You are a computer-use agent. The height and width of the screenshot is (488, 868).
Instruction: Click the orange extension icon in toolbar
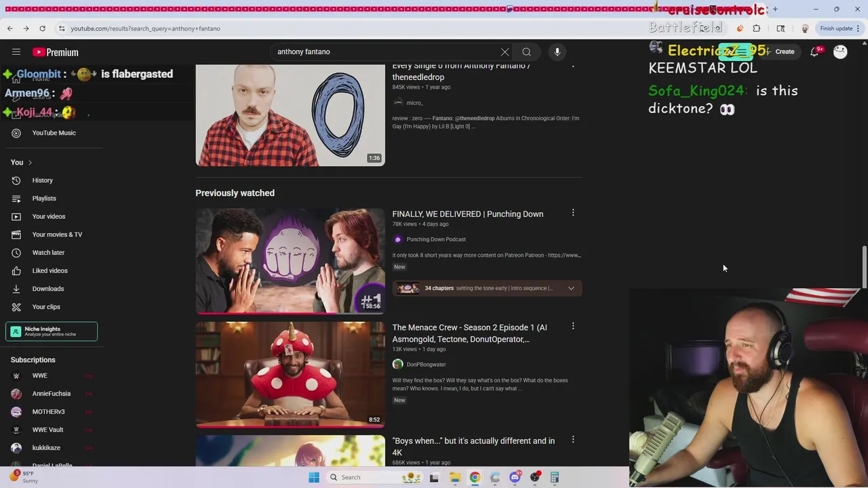click(740, 28)
